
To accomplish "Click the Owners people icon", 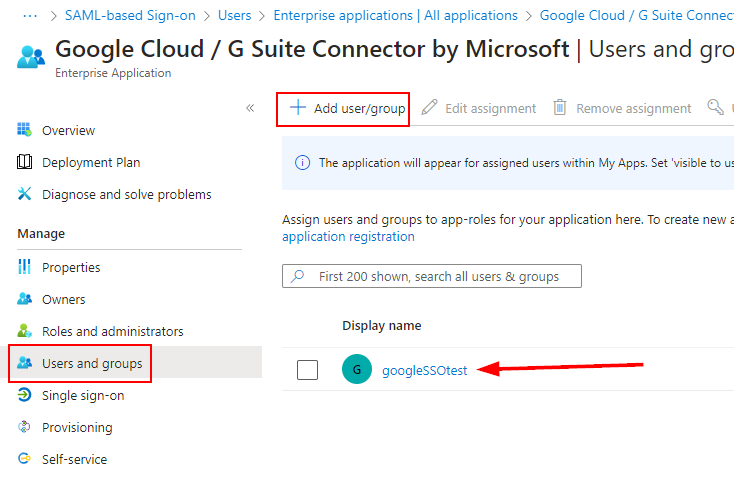I will pos(25,299).
